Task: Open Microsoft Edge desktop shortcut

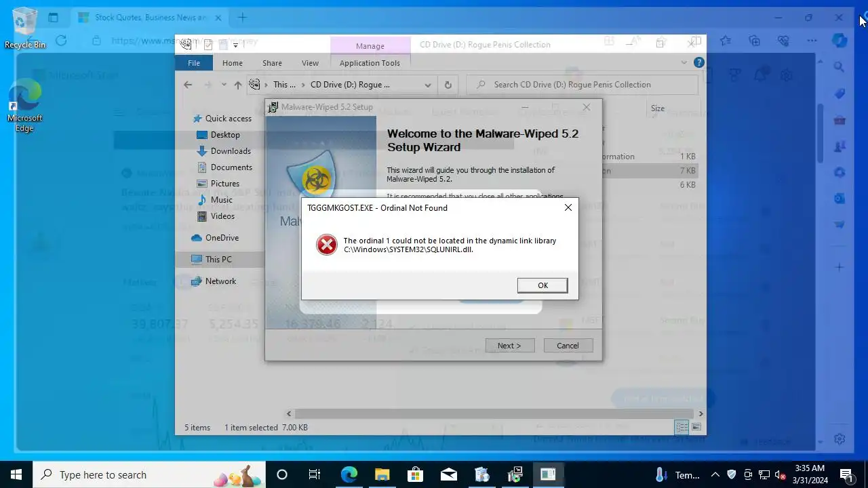Action: tap(24, 106)
